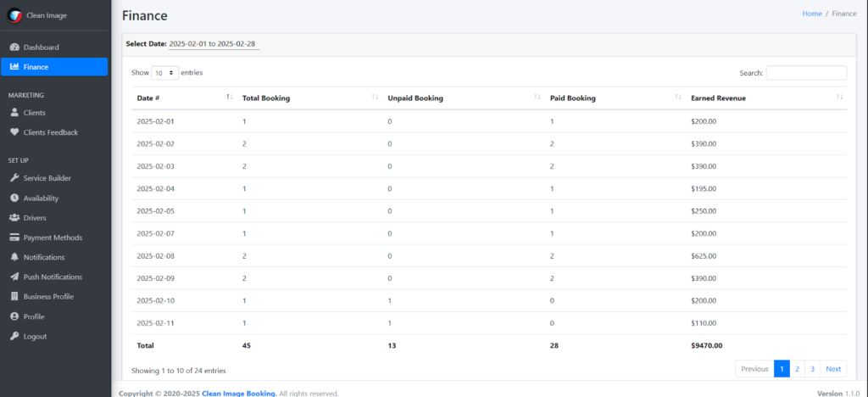This screenshot has height=397, width=868.
Task: Click the Next pagination button
Action: pos(833,369)
